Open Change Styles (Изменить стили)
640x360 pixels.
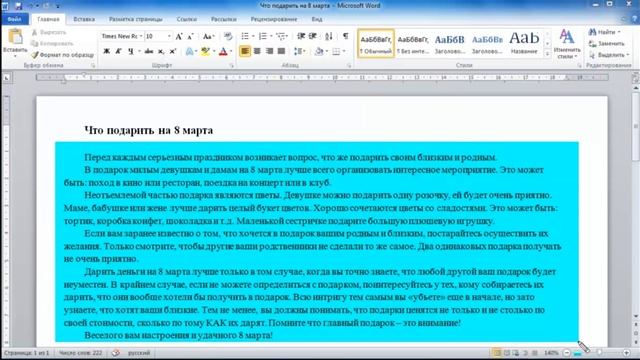click(x=567, y=44)
